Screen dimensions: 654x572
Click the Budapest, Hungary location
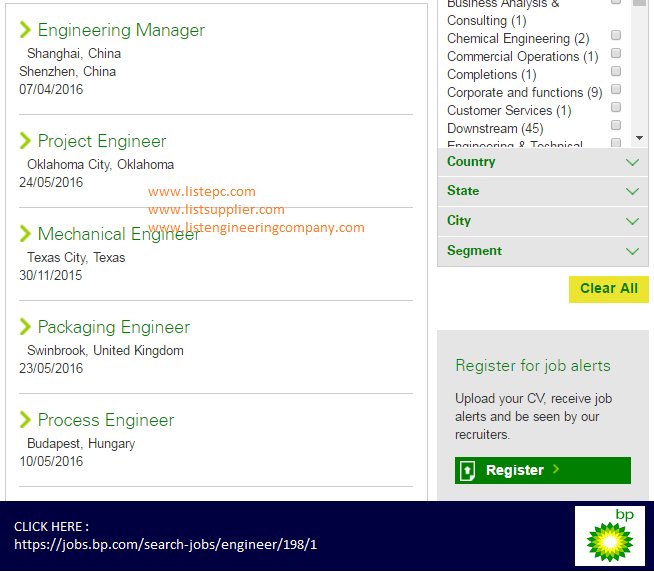tap(81, 444)
